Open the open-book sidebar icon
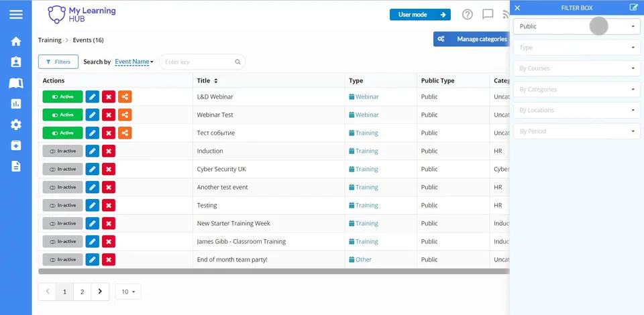The width and height of the screenshot is (644, 315). [16, 83]
